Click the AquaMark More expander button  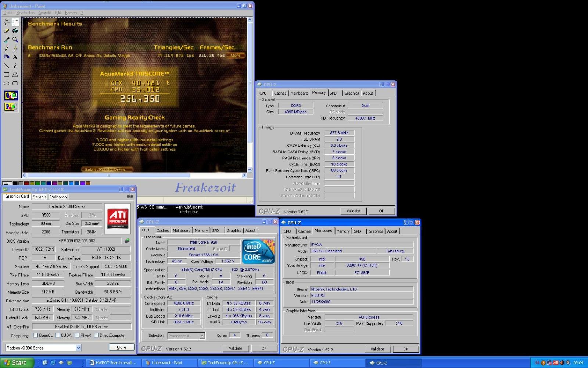pyautogui.click(x=236, y=56)
